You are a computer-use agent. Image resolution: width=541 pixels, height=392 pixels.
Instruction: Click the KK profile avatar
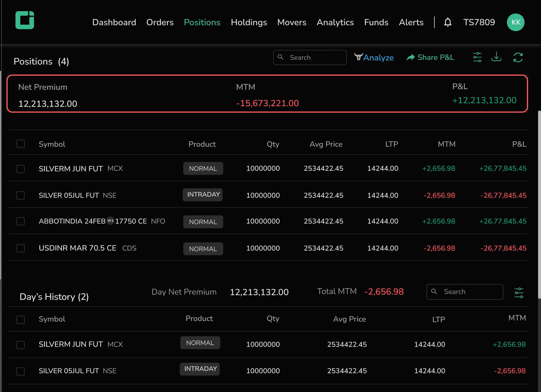515,22
